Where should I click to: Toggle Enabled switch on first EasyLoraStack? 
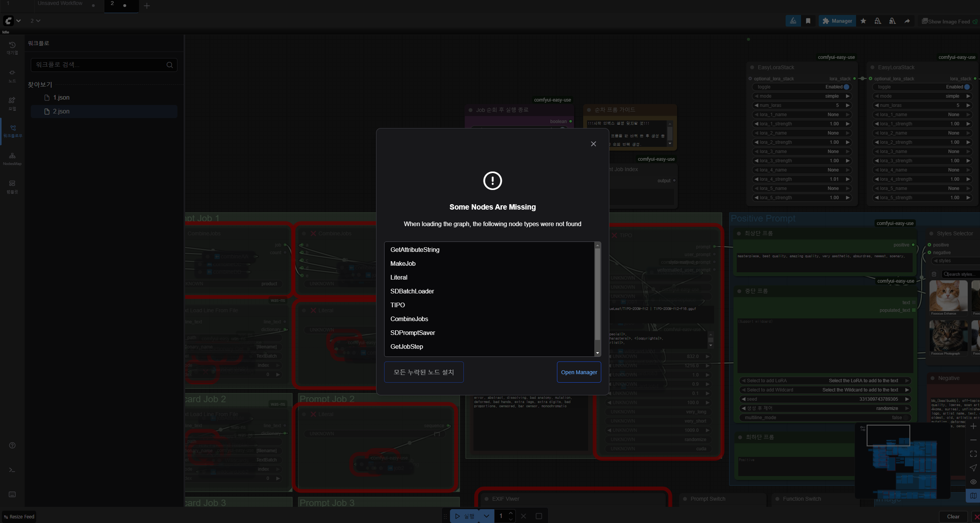click(846, 87)
